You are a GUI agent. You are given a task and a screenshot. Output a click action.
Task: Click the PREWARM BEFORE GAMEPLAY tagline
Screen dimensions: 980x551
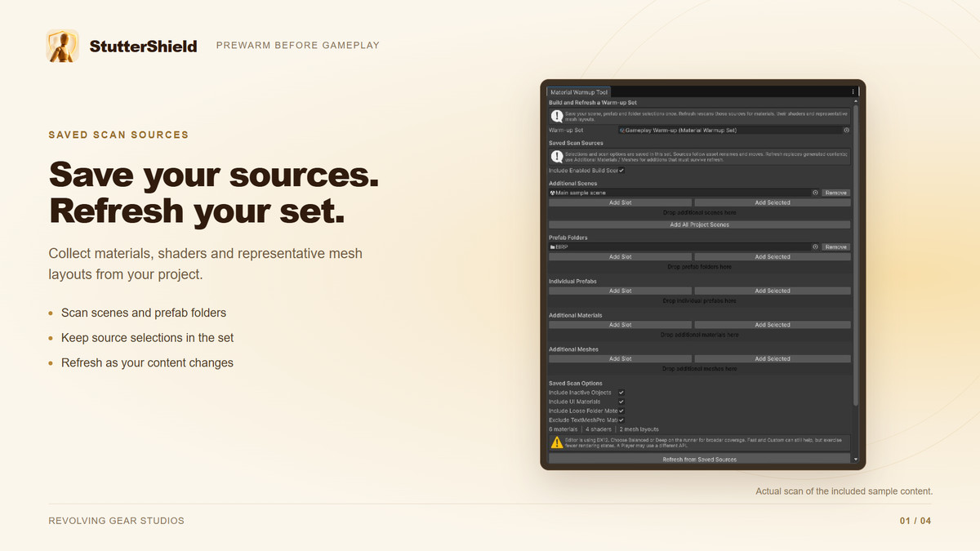click(x=298, y=46)
